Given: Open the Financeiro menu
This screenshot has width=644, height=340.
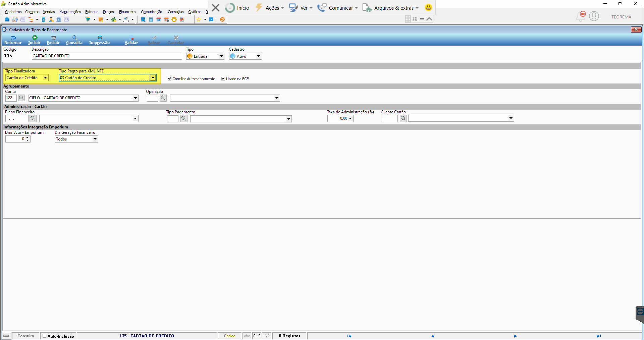Looking at the screenshot, I should pyautogui.click(x=127, y=12).
